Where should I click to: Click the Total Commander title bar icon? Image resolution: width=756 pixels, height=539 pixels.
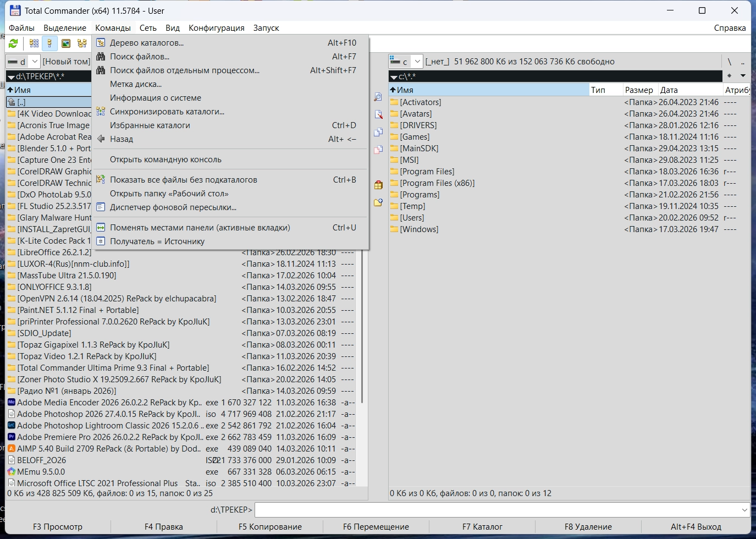point(15,10)
